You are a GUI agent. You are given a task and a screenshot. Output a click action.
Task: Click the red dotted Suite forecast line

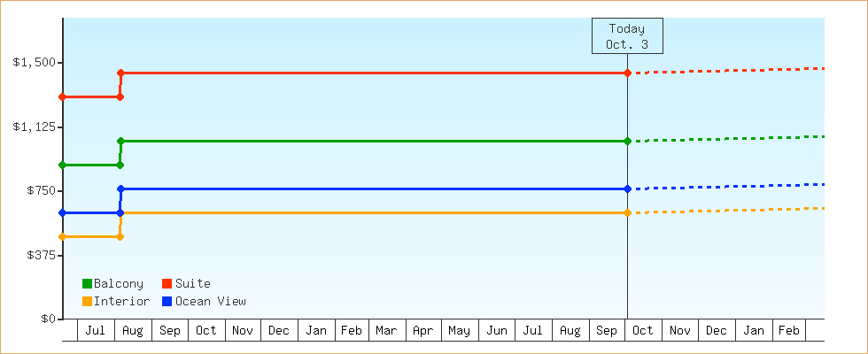click(726, 70)
